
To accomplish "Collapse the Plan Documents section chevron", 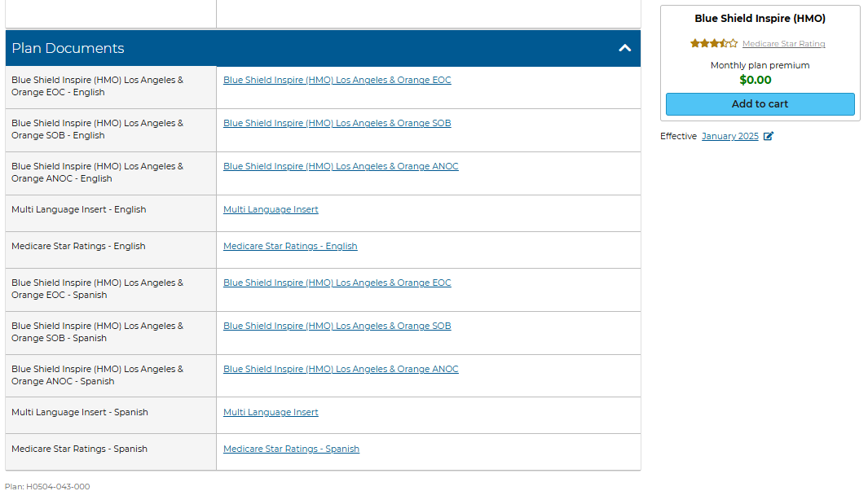I will tap(624, 48).
